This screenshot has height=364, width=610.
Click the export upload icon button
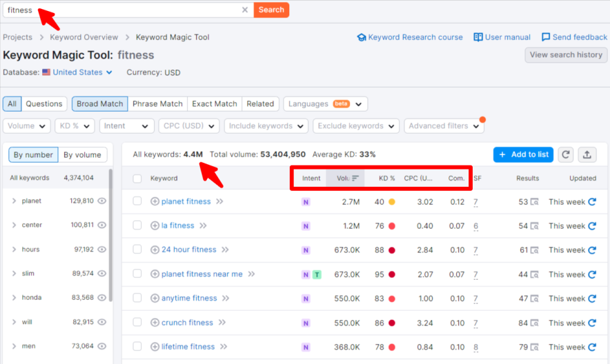(x=587, y=154)
